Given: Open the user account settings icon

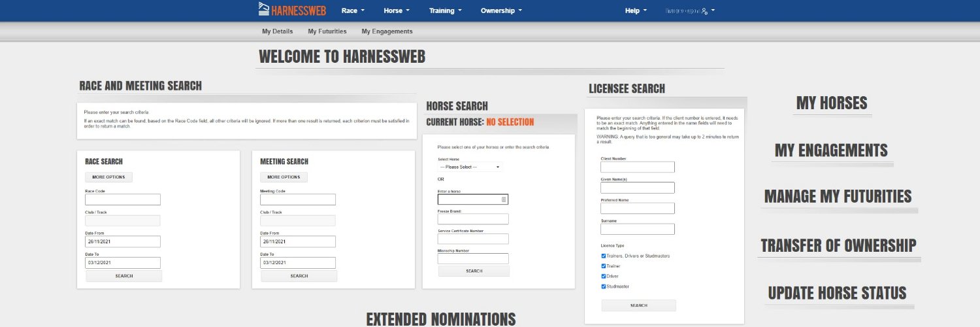Looking at the screenshot, I should click(x=704, y=10).
